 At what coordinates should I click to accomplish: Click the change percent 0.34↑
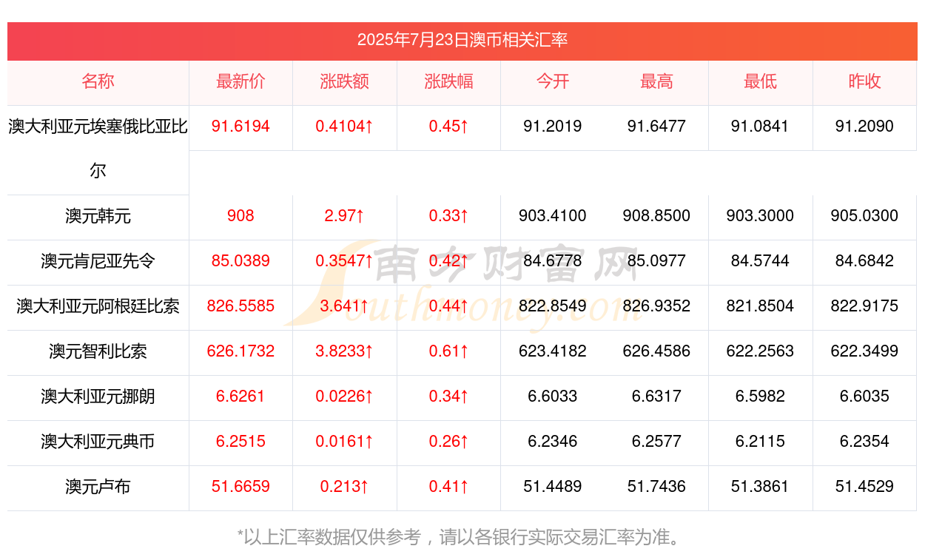click(448, 397)
